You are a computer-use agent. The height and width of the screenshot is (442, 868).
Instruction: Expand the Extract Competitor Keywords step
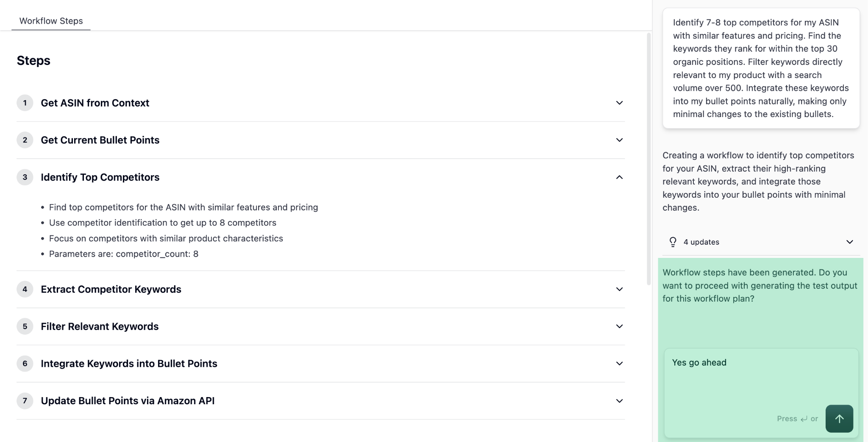(x=619, y=289)
